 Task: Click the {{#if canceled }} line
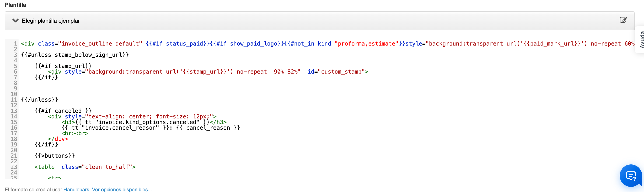63,111
